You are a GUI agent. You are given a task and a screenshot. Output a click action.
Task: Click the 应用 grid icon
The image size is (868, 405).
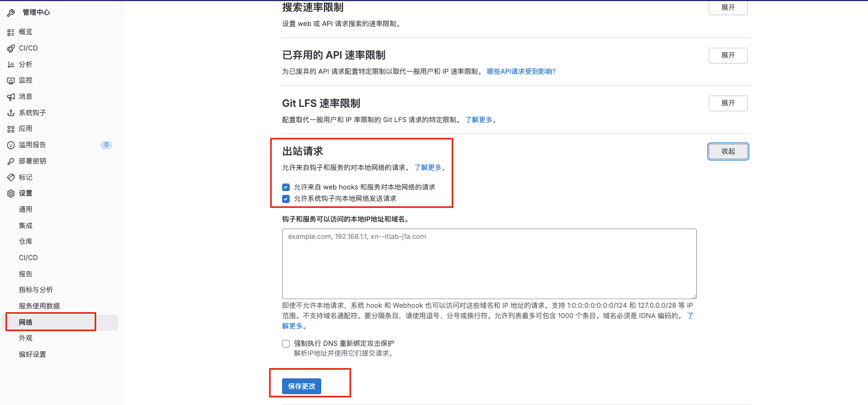tap(11, 129)
